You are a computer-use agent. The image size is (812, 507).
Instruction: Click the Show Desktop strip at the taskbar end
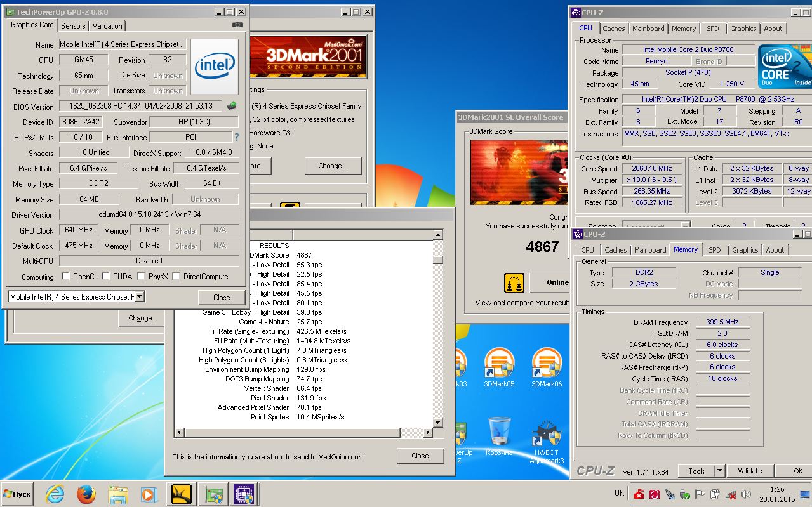(x=805, y=494)
